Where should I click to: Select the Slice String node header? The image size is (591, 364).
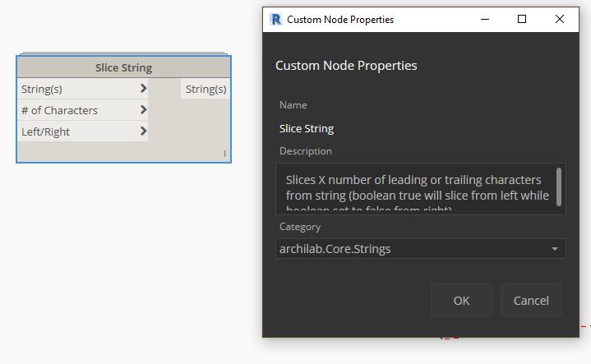(x=123, y=68)
